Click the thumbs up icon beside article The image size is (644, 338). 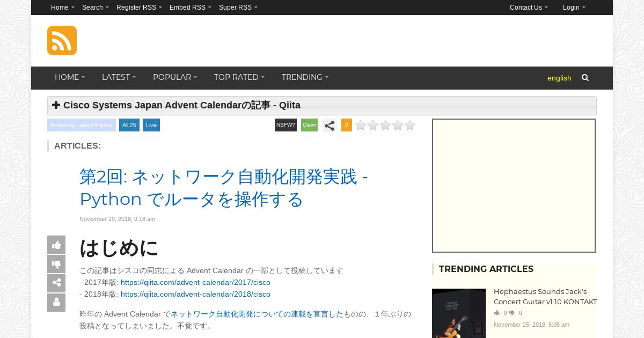click(56, 245)
